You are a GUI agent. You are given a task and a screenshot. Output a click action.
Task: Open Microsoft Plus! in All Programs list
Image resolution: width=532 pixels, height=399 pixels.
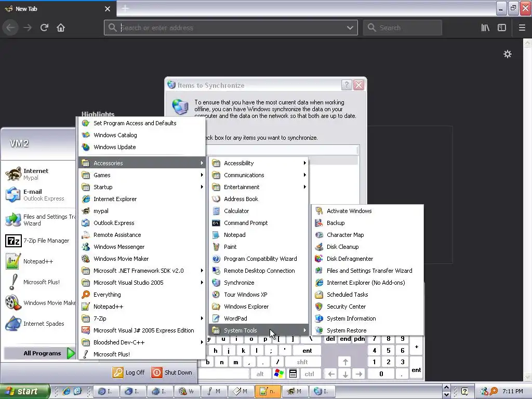coord(142,354)
